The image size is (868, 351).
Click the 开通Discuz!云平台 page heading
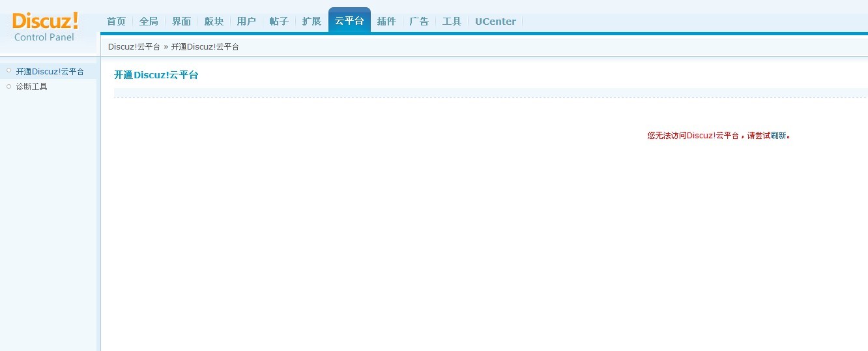pos(156,75)
